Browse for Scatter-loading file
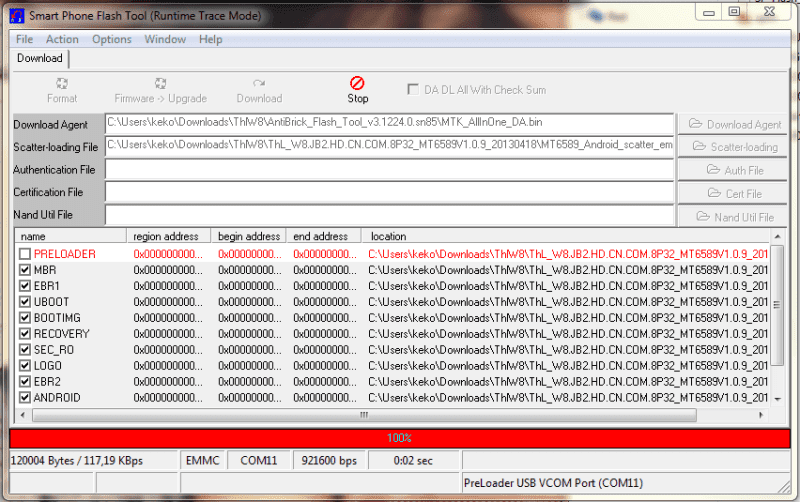800x502 pixels. point(733,147)
